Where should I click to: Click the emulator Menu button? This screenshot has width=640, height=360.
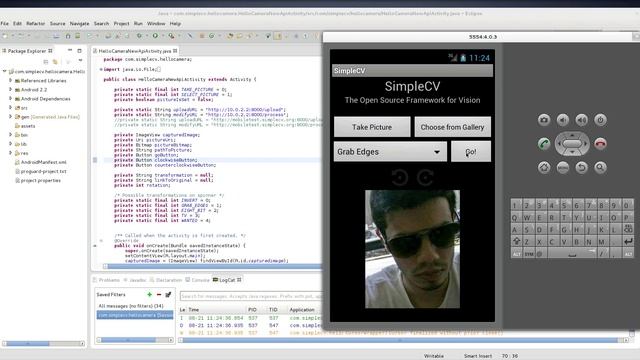tap(562, 167)
